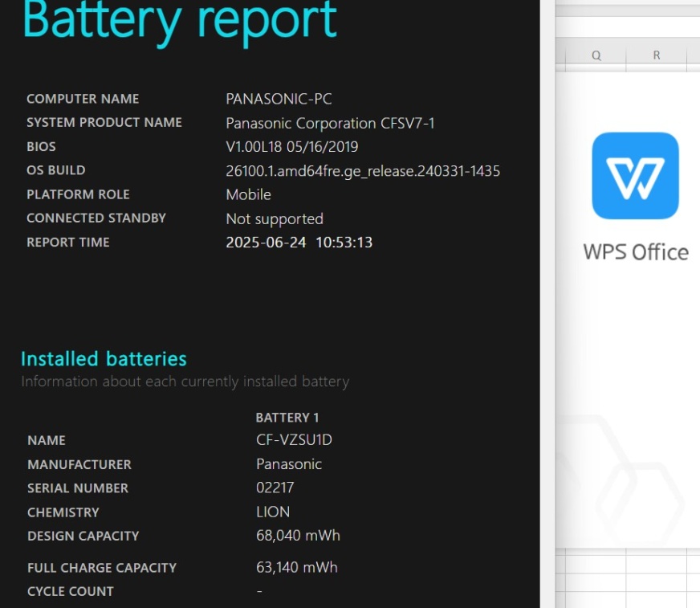Click the 'Installed batteries' heading
Viewport: 700px width, 608px height.
pyautogui.click(x=104, y=359)
